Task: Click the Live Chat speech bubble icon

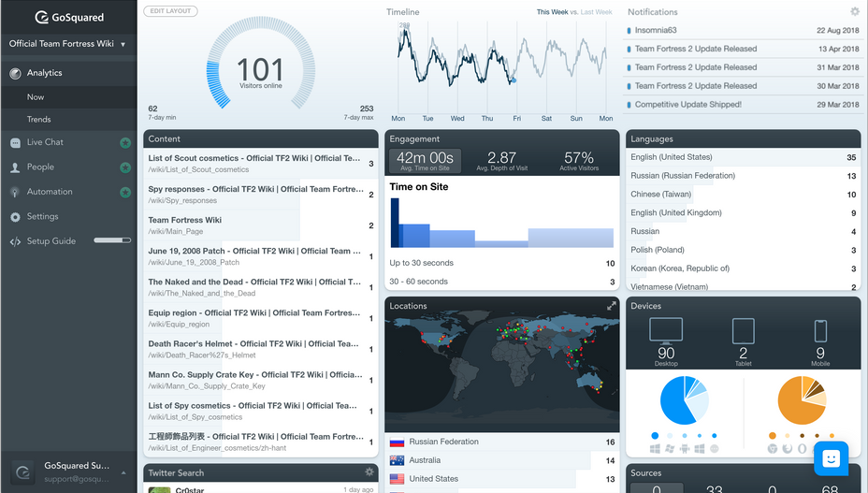Action: pos(16,143)
